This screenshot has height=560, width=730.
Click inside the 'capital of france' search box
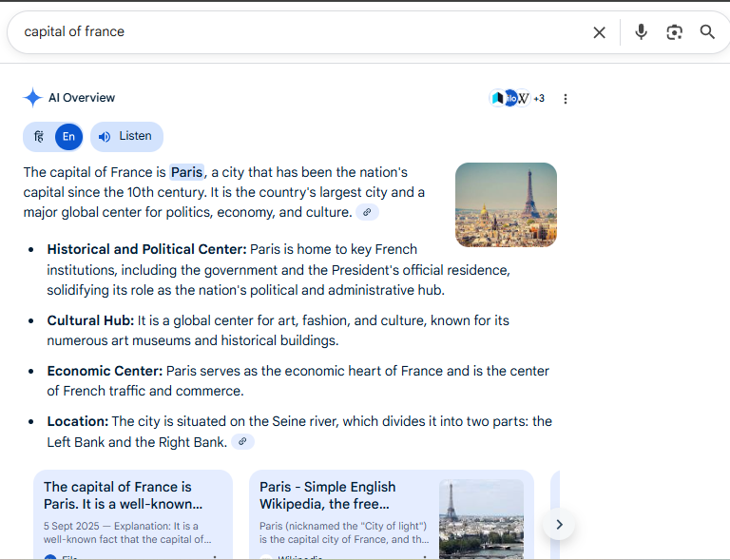click(285, 32)
